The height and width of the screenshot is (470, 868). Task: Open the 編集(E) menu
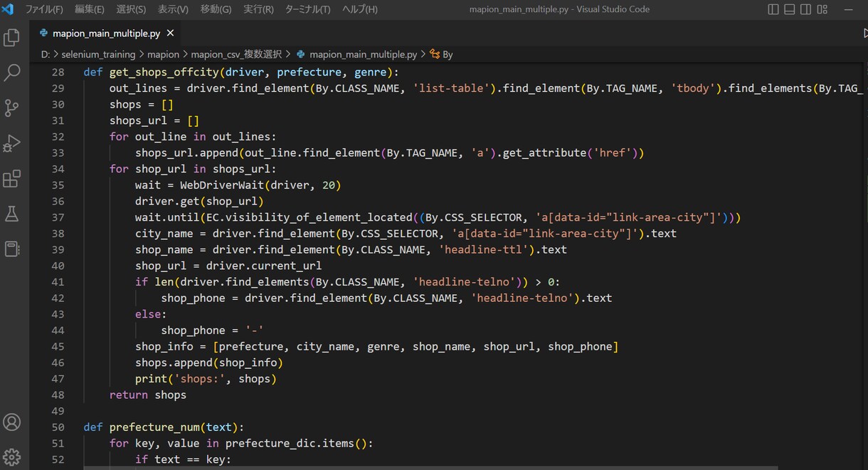click(90, 9)
